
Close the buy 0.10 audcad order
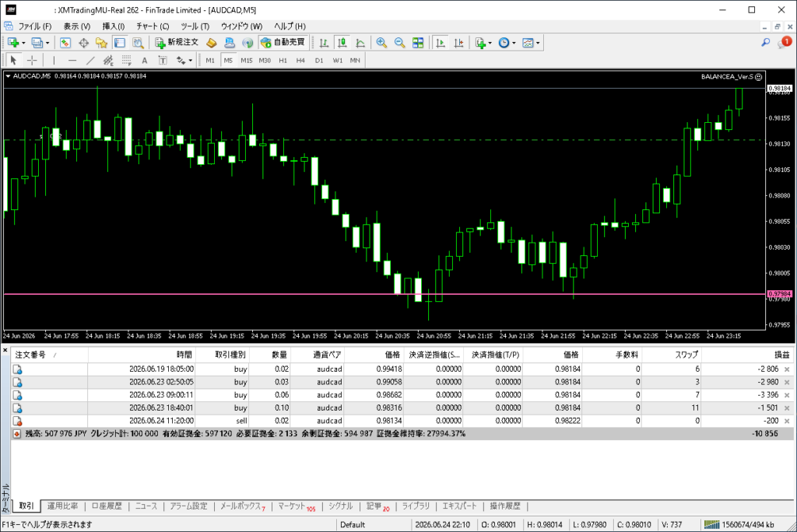pyautogui.click(x=787, y=408)
